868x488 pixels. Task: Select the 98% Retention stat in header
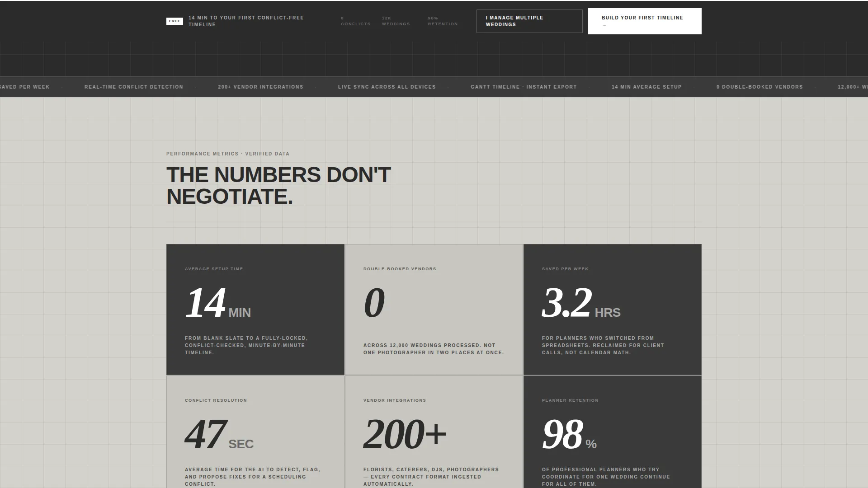443,21
